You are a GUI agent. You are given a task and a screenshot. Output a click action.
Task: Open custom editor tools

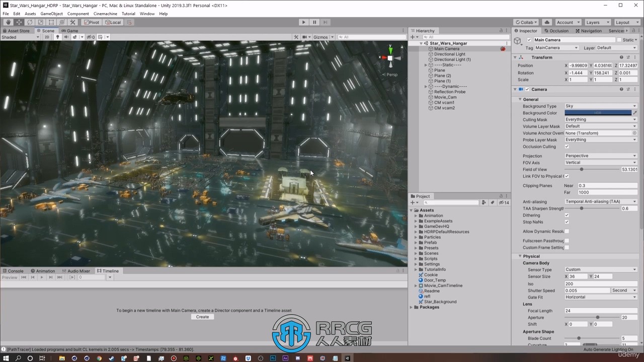tap(73, 22)
